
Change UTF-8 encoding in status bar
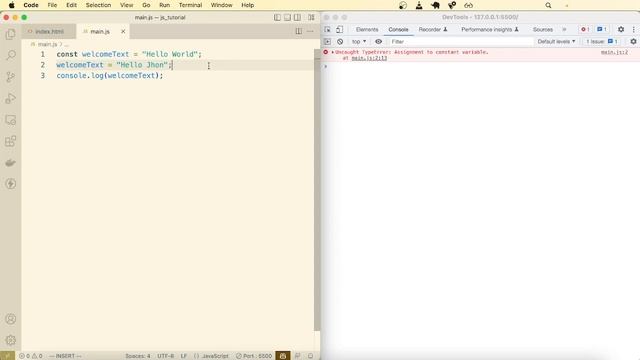[x=166, y=356]
